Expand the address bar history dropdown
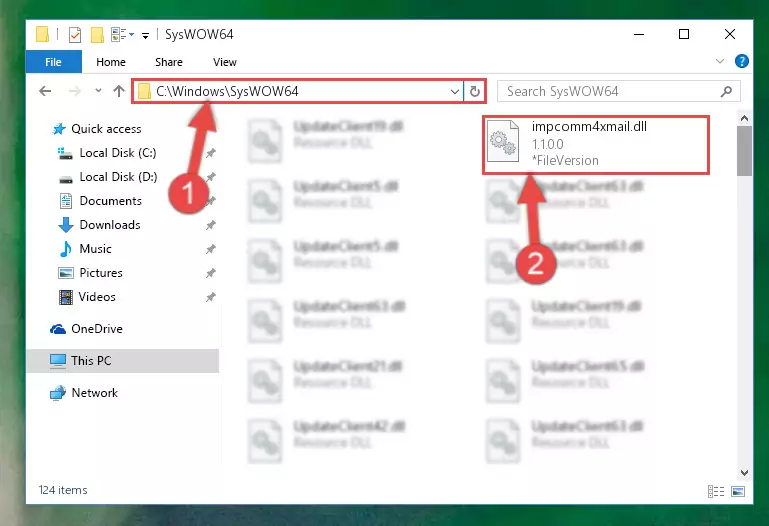The height and width of the screenshot is (526, 769). click(x=455, y=92)
